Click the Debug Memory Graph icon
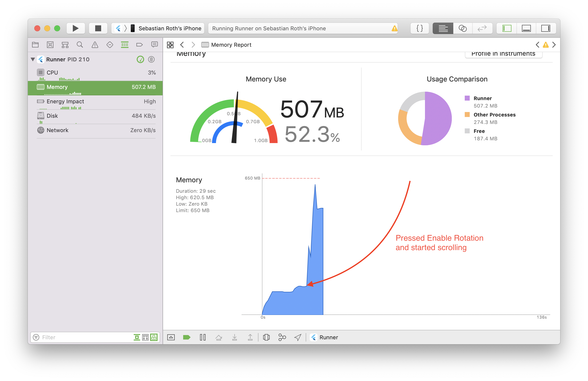 [282, 337]
